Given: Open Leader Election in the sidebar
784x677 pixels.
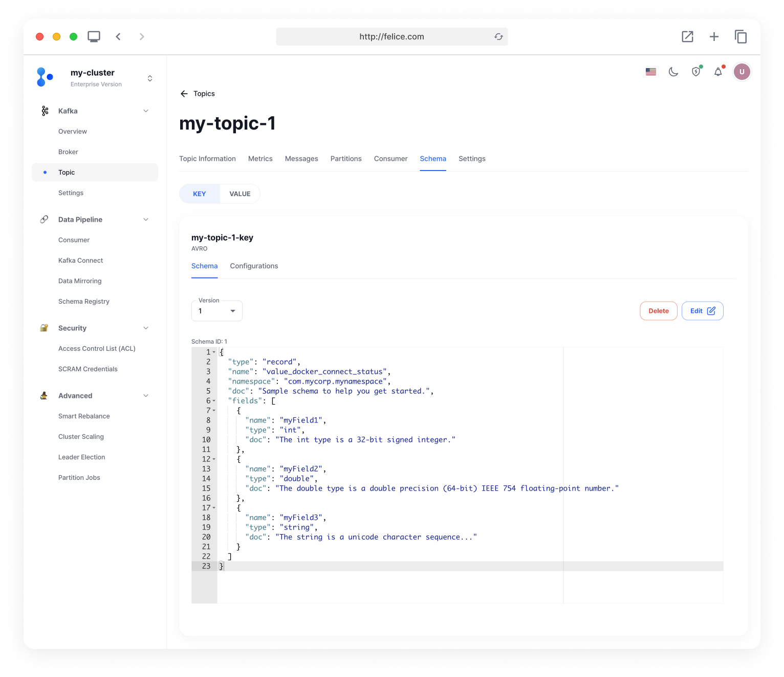Looking at the screenshot, I should [x=82, y=457].
